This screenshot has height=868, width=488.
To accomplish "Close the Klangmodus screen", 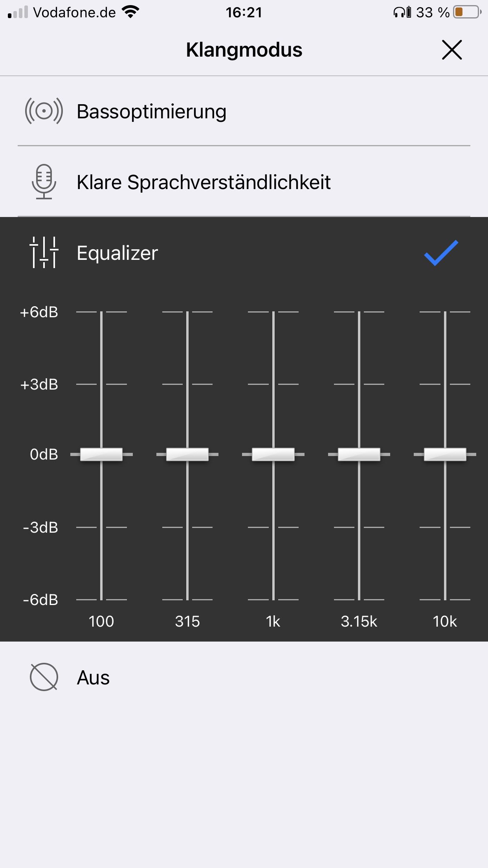I will coord(451,50).
